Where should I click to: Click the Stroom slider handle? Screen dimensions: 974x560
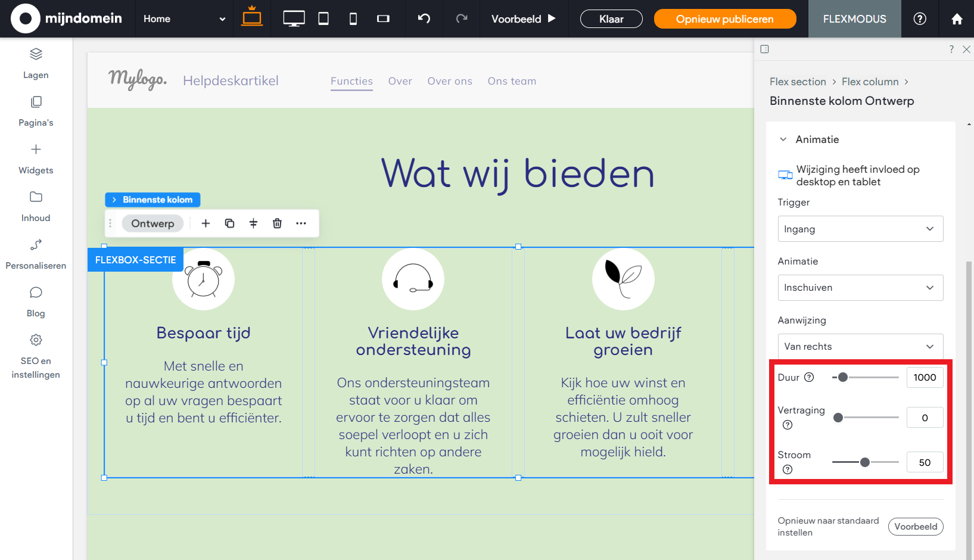click(x=865, y=462)
